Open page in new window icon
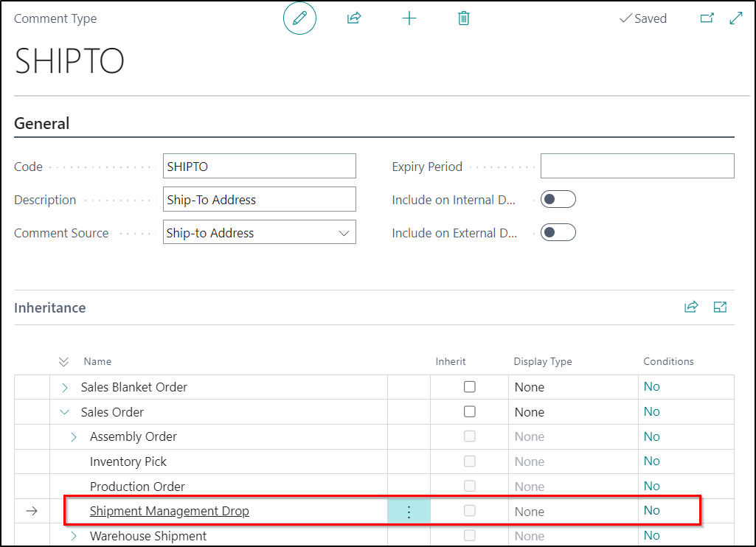Image resolution: width=756 pixels, height=547 pixels. [707, 18]
